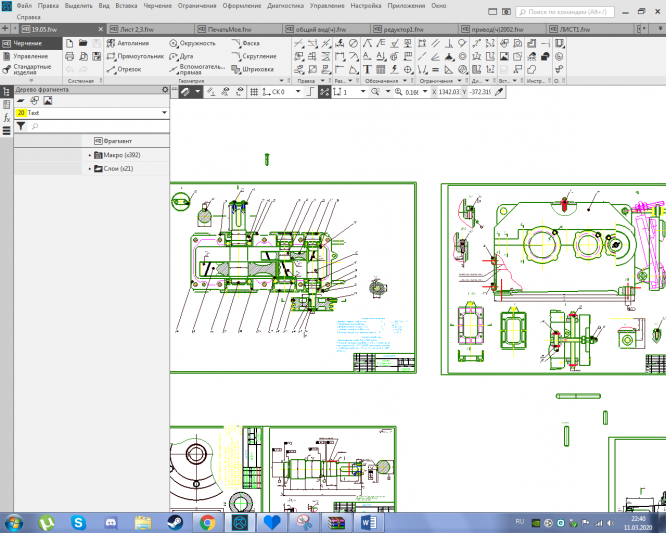Expand the Макро (x392) tree node
This screenshot has height=533, width=666.
click(89, 155)
